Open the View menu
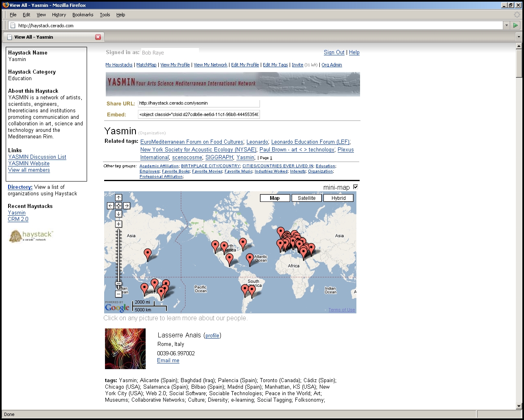Image resolution: width=524 pixels, height=420 pixels. (41, 15)
